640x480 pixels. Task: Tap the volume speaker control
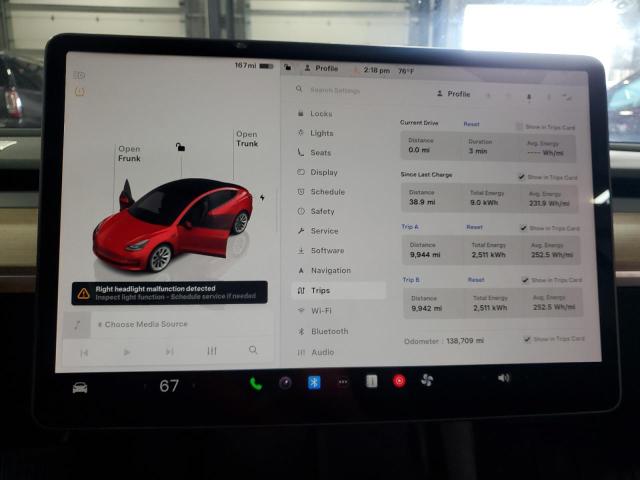[503, 378]
